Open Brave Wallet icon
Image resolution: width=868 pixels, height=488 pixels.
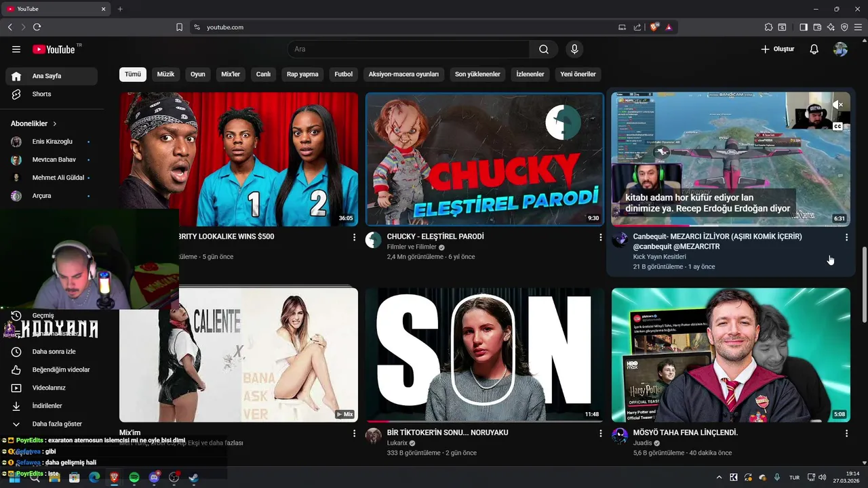coord(817,27)
